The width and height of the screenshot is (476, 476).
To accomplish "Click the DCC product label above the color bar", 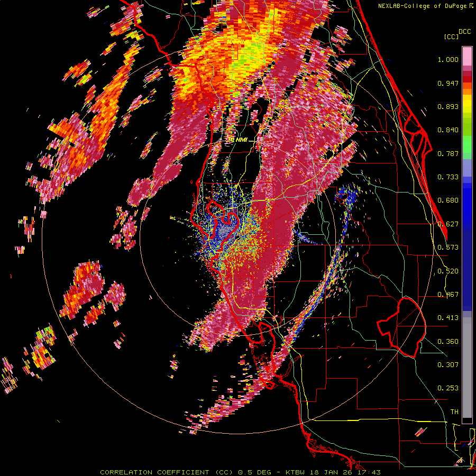I will [x=464, y=32].
